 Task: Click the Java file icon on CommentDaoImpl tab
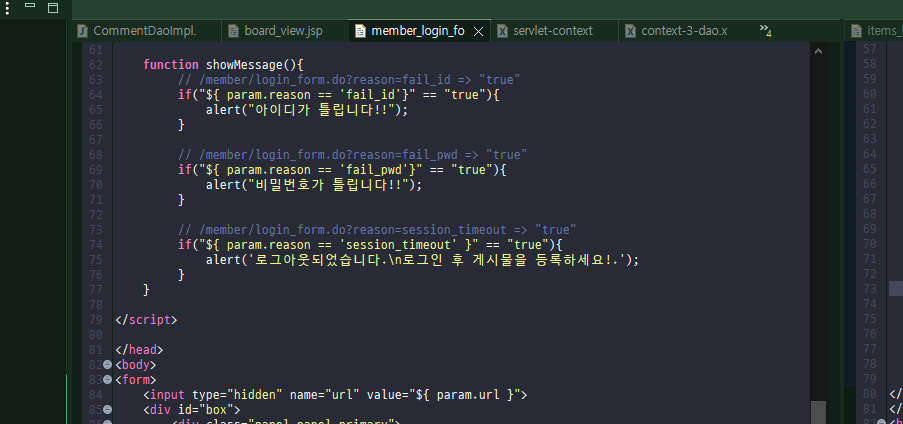pyautogui.click(x=83, y=31)
